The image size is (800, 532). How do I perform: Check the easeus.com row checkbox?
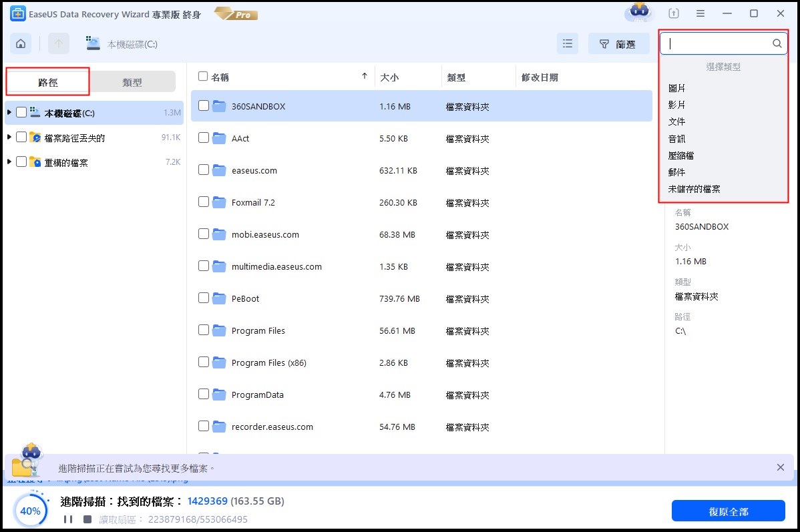click(204, 170)
